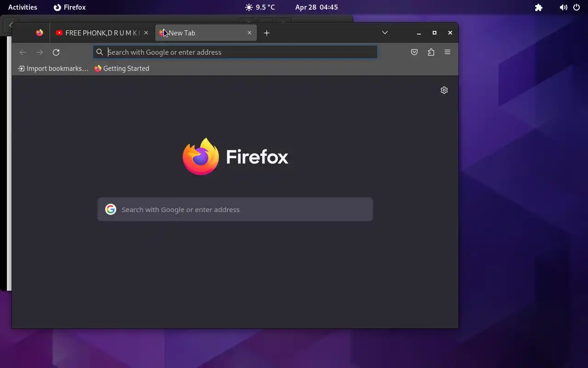Focus the page search box in center
Image resolution: width=588 pixels, height=368 pixels.
[235, 209]
